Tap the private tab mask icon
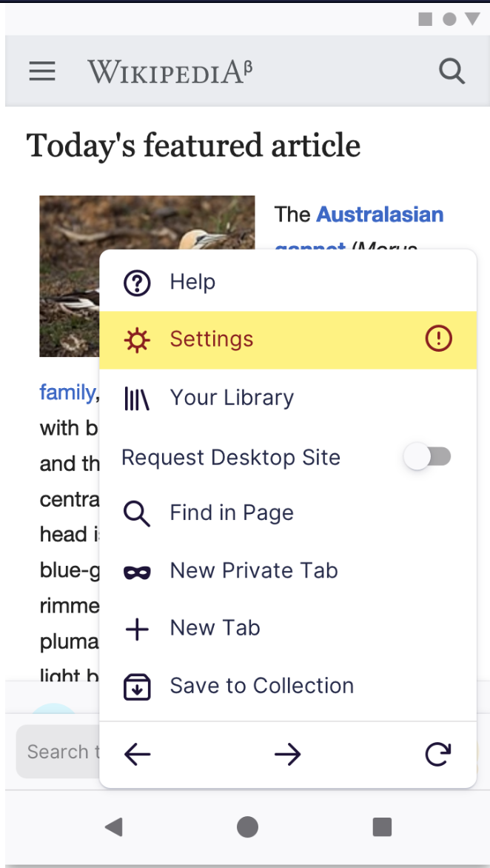This screenshot has height=868, width=490. pyautogui.click(x=137, y=572)
